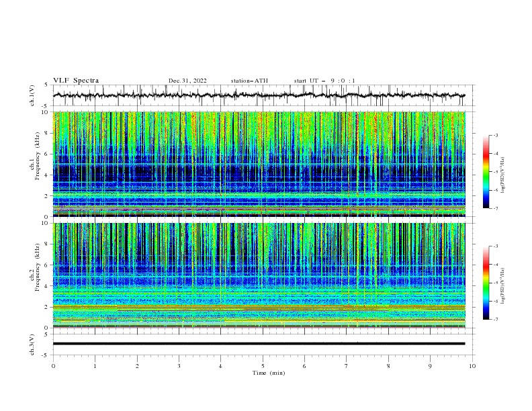Viewport: 532px width, 411px height.
Task: Click the "ch.1(V)" waveform axis label
Action: 32,95
